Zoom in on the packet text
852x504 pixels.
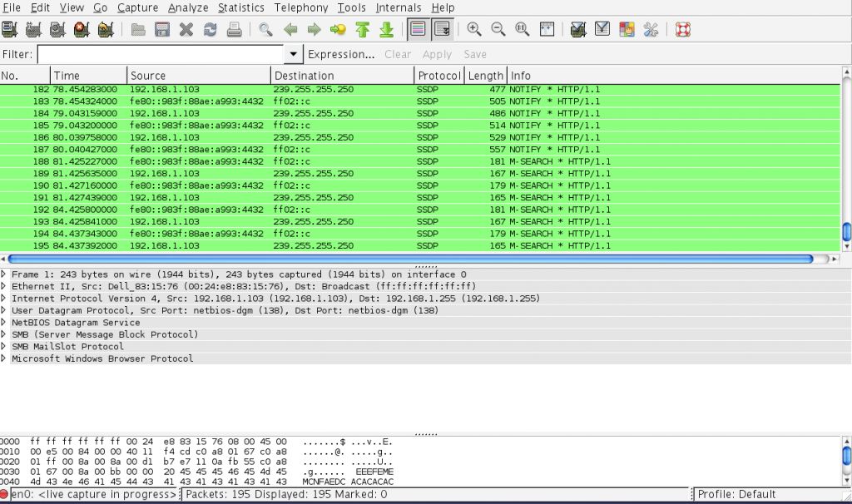click(473, 29)
